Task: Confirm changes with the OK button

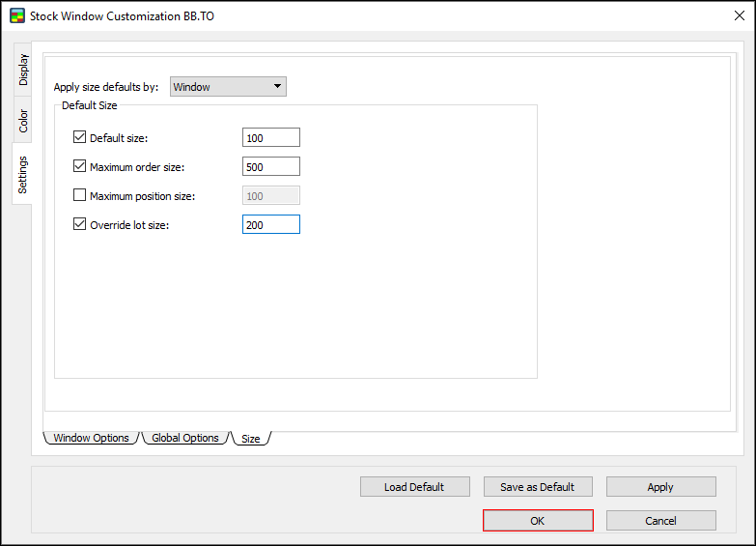Action: pyautogui.click(x=537, y=521)
